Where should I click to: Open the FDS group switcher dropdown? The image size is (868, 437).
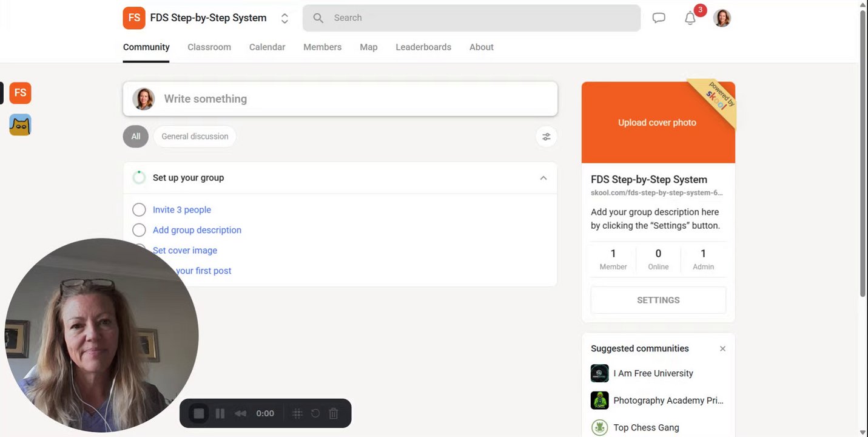point(284,18)
